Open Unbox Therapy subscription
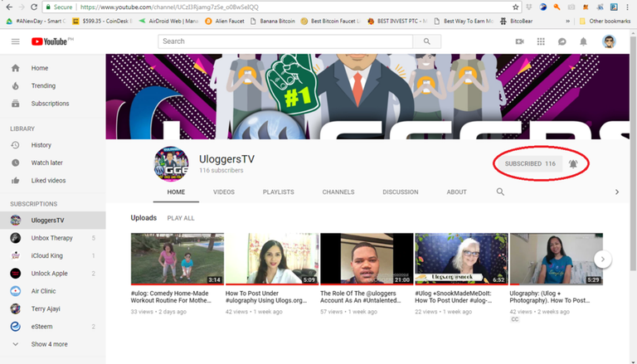This screenshot has height=364, width=637. (x=53, y=238)
